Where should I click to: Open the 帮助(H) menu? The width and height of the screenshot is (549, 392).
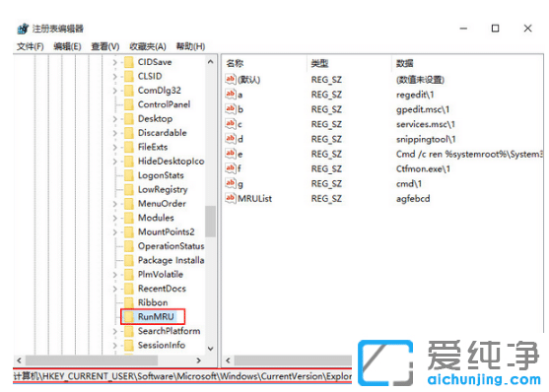tap(190, 46)
